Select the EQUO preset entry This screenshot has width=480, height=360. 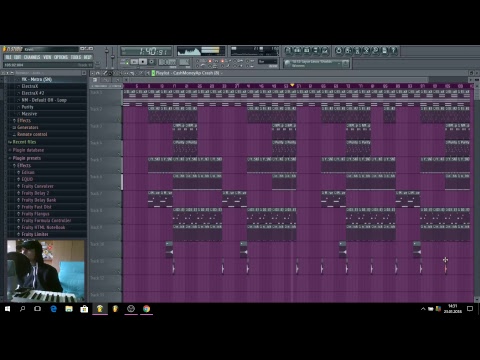click(x=27, y=179)
